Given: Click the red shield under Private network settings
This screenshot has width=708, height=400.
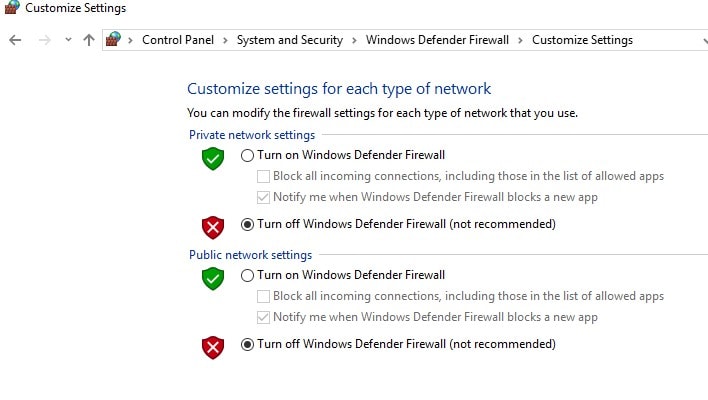Looking at the screenshot, I should (212, 226).
